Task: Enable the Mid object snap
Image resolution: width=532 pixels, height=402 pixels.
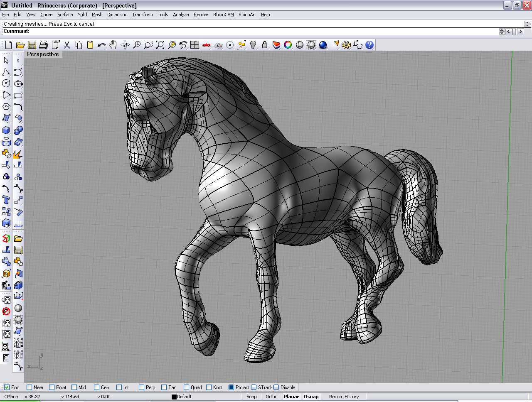Action: click(74, 387)
